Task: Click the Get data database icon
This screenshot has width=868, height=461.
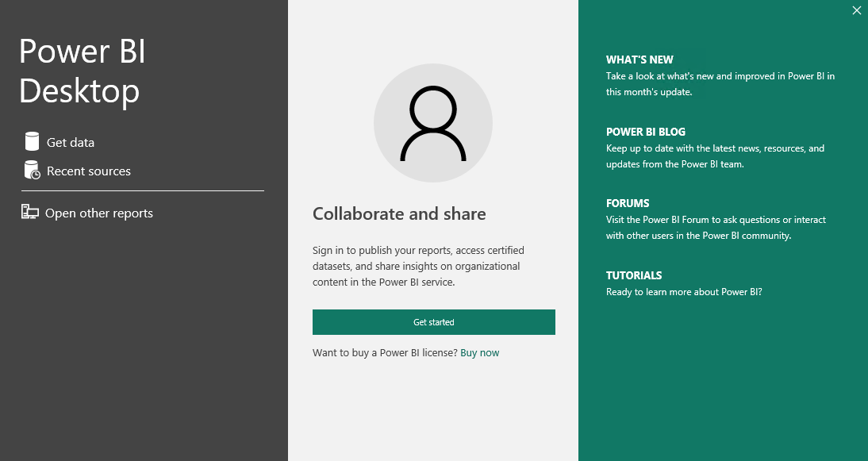Action: (32, 142)
